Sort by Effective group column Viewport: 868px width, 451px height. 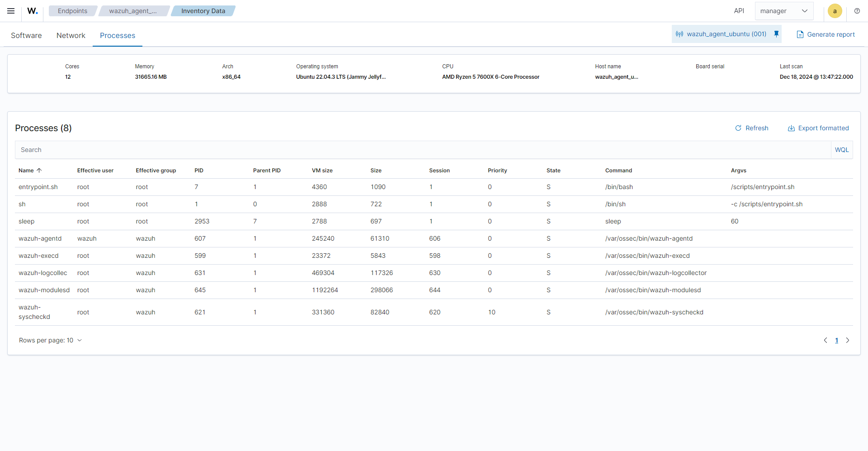click(x=156, y=171)
